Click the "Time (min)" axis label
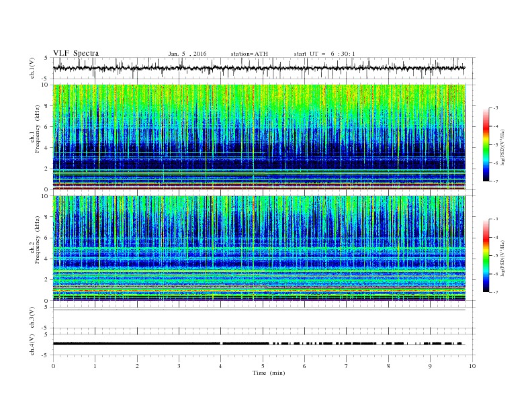Viewport: 532px width, 411px height. click(x=269, y=373)
